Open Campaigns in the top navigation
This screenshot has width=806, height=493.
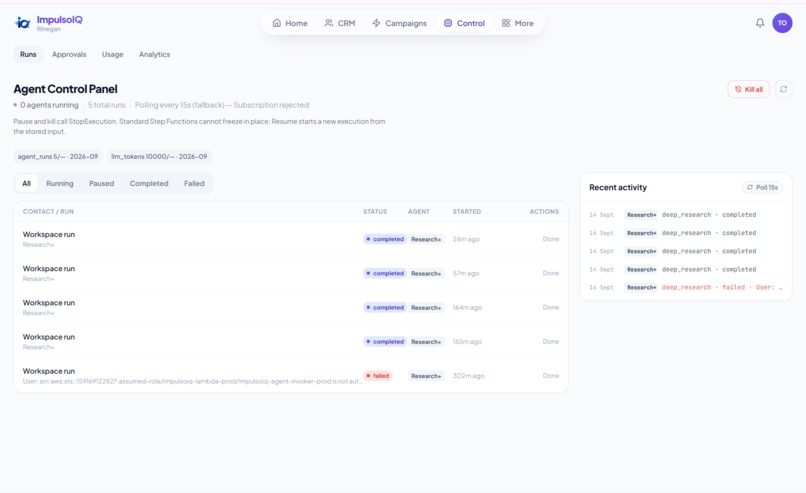pyautogui.click(x=399, y=23)
